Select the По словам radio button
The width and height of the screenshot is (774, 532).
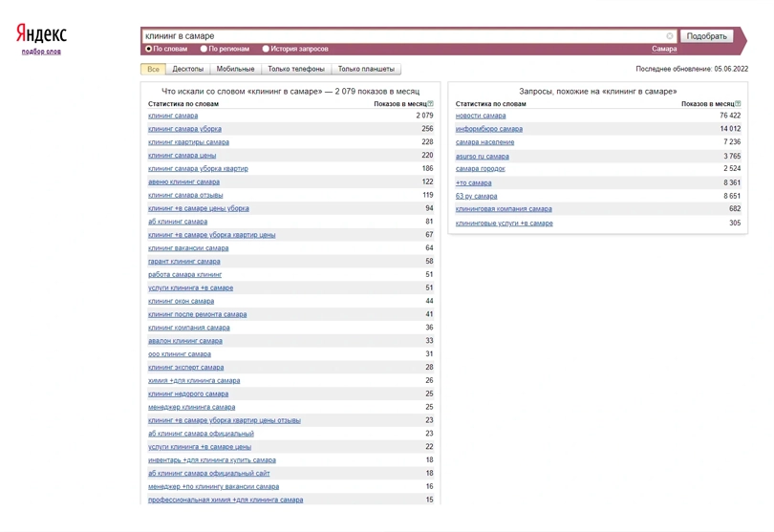coord(148,49)
